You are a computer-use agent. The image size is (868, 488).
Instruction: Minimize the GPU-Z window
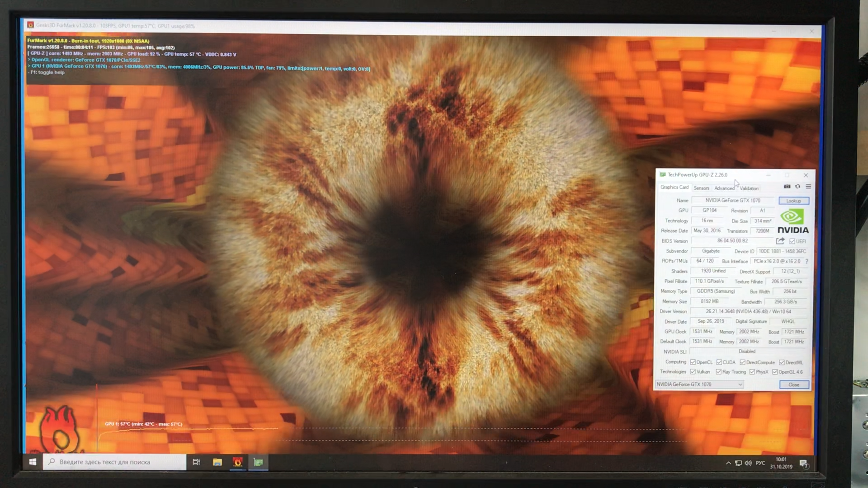pos(768,175)
